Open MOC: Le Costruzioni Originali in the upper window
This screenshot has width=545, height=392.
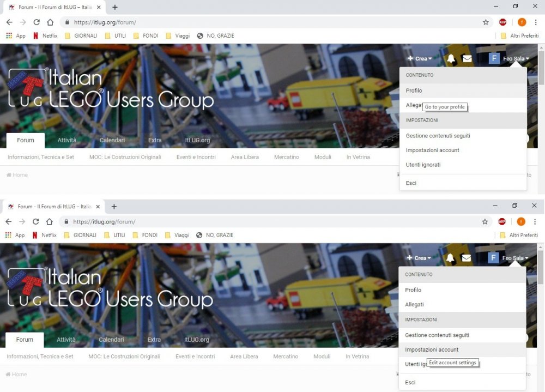(x=125, y=157)
